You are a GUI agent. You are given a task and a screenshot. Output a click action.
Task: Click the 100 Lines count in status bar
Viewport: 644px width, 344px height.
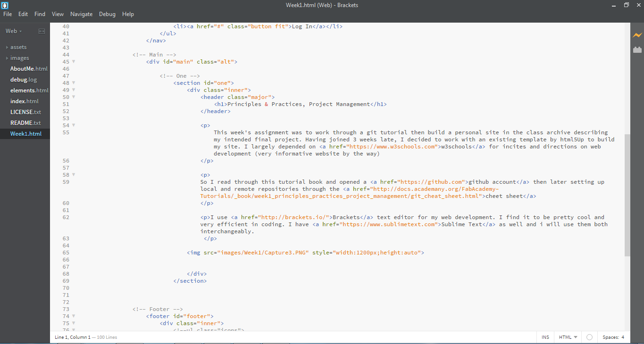107,337
